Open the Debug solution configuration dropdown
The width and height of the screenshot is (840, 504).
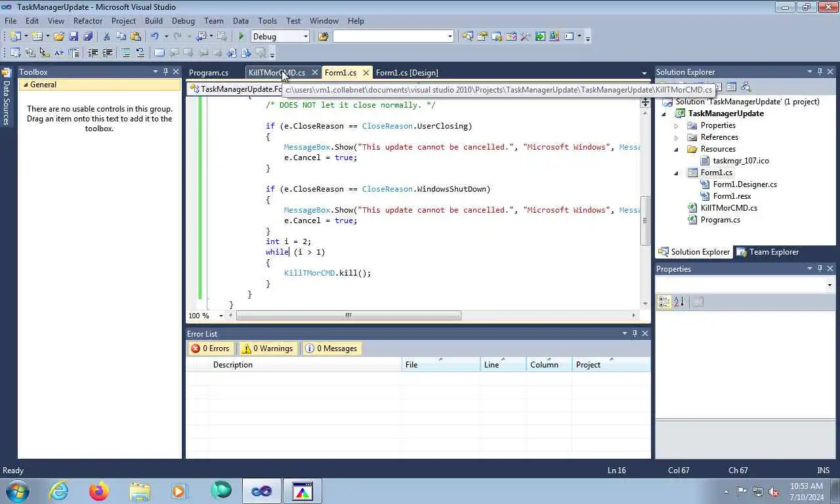click(306, 37)
